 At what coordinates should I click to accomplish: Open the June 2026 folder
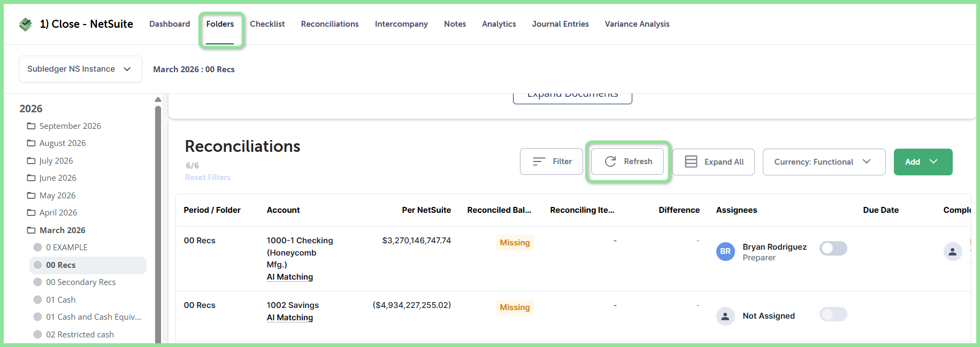pyautogui.click(x=58, y=178)
